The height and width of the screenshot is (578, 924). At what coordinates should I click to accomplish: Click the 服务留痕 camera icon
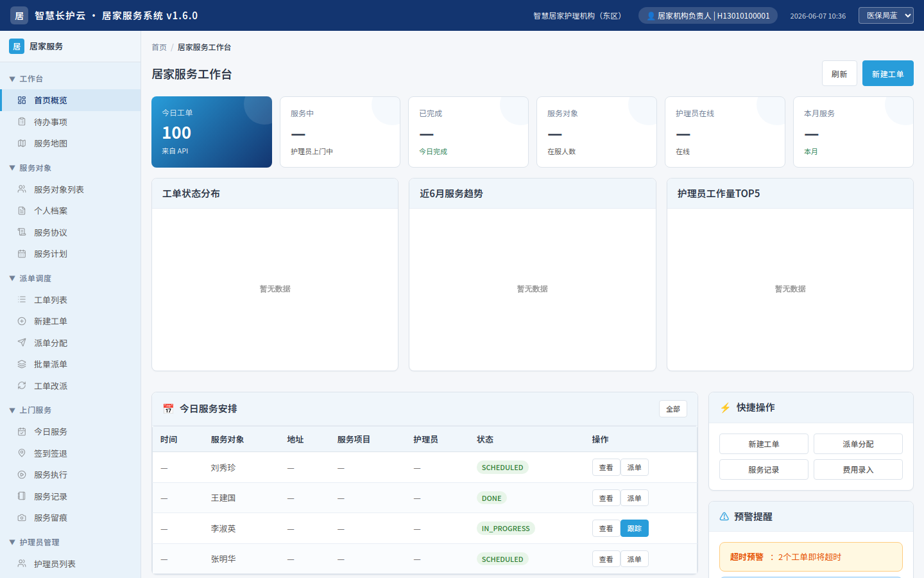pos(22,518)
